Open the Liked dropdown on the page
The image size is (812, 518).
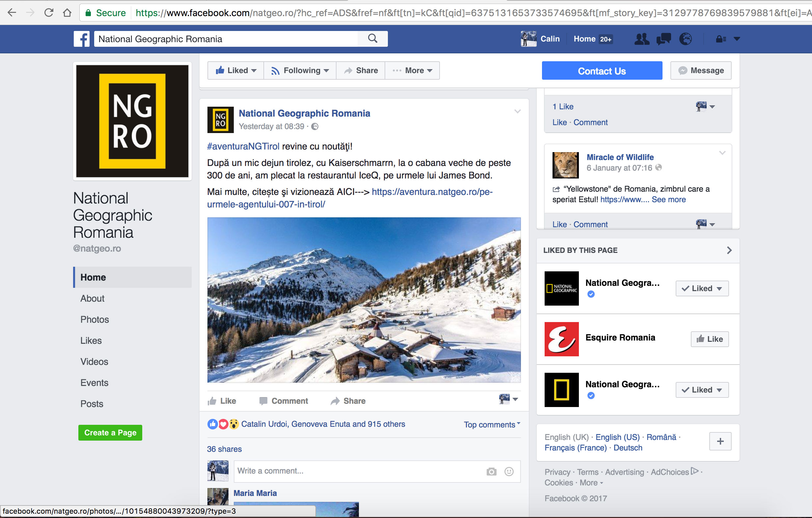[236, 70]
